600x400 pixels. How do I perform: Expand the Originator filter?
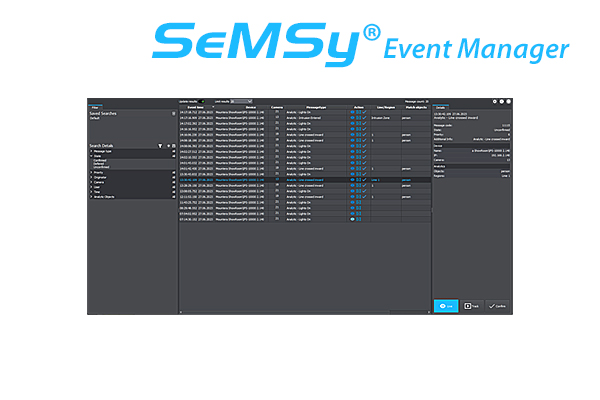(x=91, y=178)
